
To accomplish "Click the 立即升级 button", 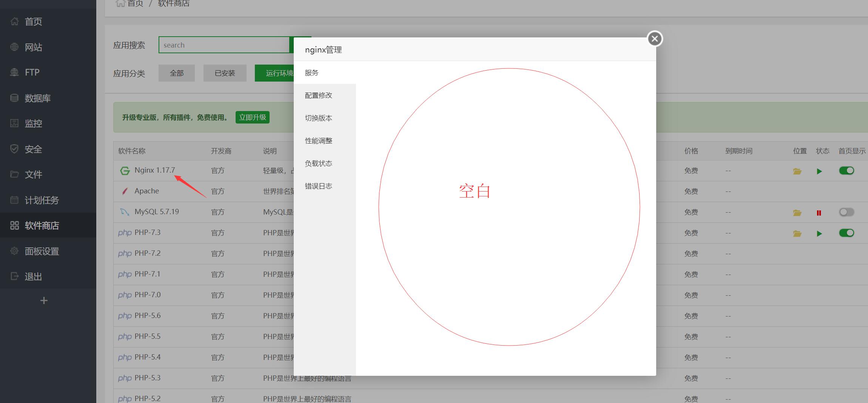I will click(253, 117).
